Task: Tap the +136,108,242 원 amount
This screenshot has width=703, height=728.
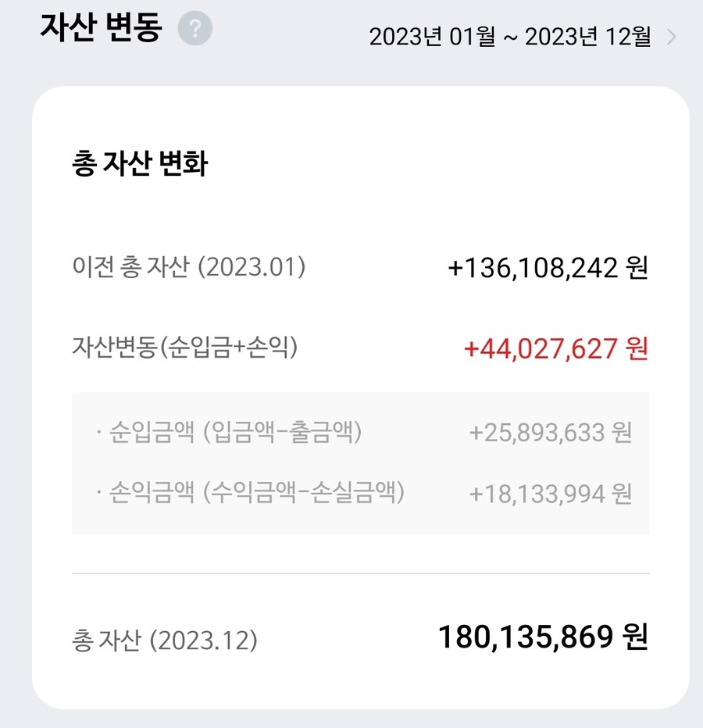Action: point(548,269)
